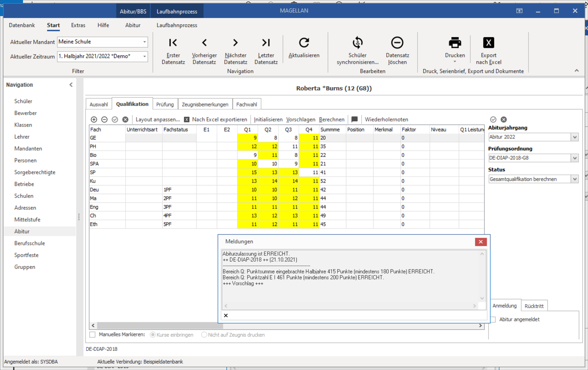Open the Hilfe ribbon tab

(103, 25)
